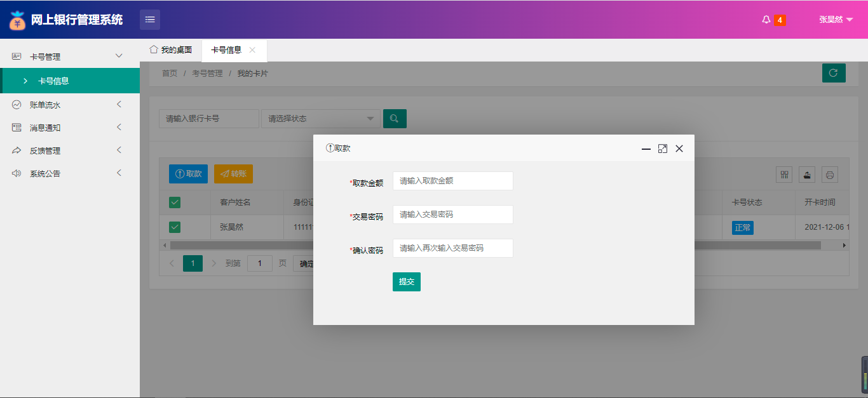868x398 pixels.
Task: Expand the 卡号管理 sidebar menu
Action: [70, 56]
